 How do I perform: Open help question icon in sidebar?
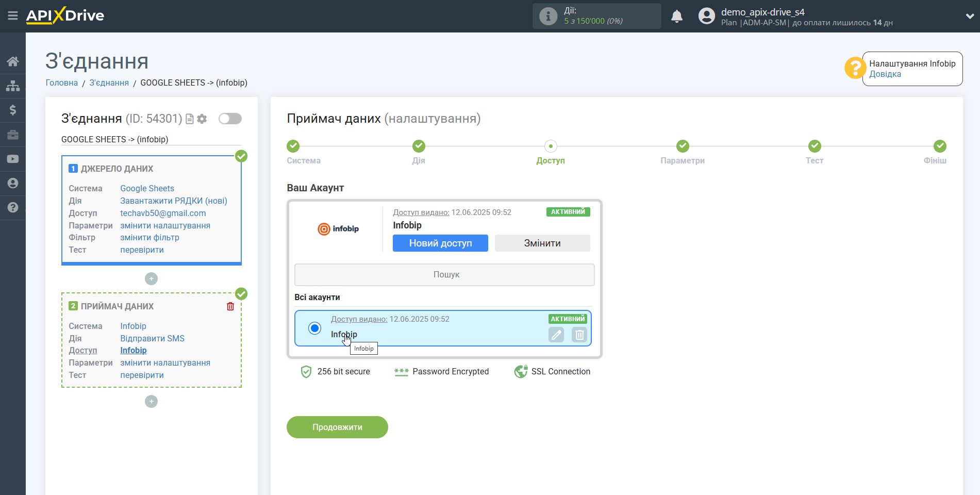(x=13, y=207)
